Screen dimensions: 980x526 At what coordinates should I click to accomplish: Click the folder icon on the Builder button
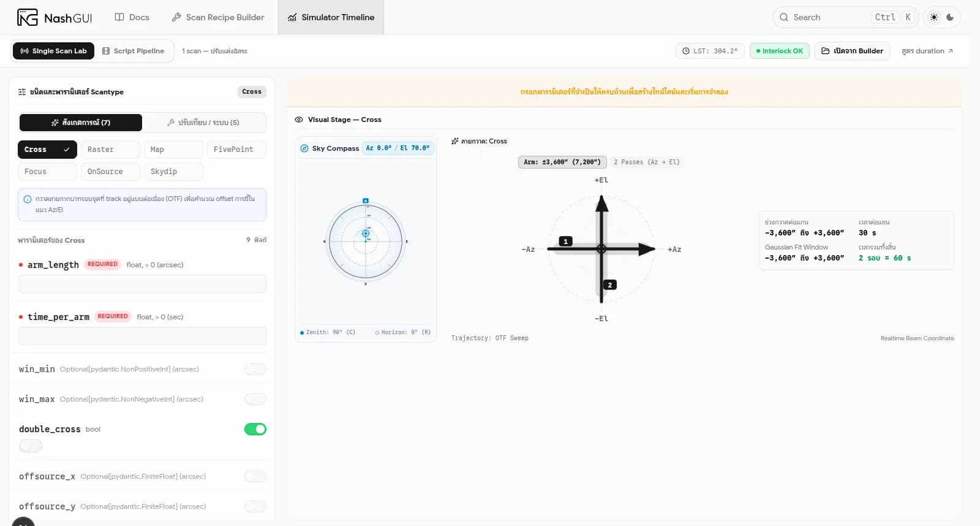(x=826, y=51)
